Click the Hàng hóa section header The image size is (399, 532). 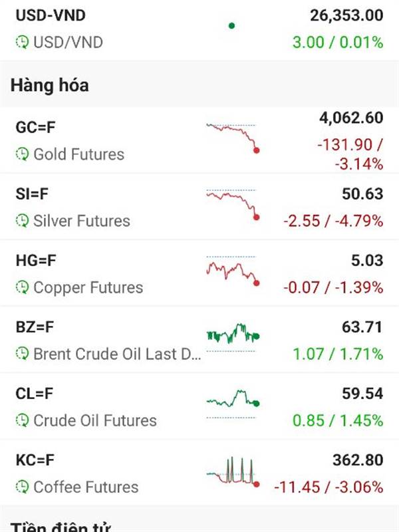click(x=50, y=86)
